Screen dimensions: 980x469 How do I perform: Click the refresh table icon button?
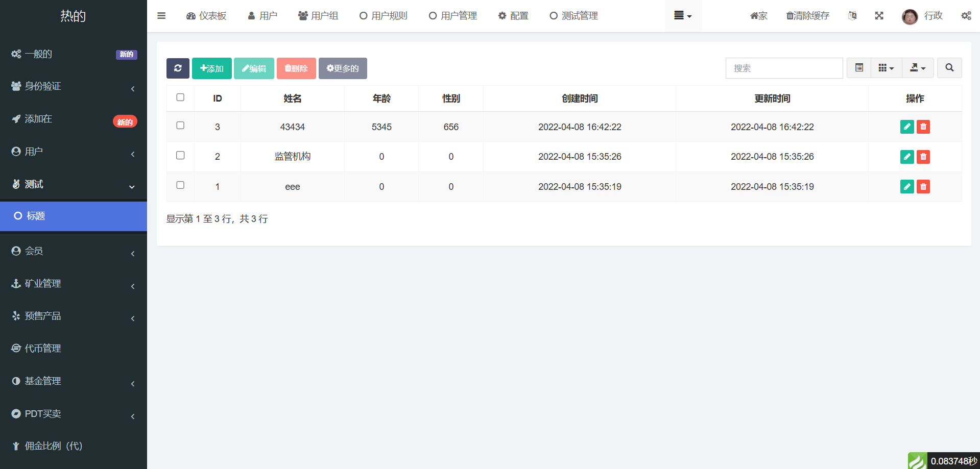pos(178,68)
